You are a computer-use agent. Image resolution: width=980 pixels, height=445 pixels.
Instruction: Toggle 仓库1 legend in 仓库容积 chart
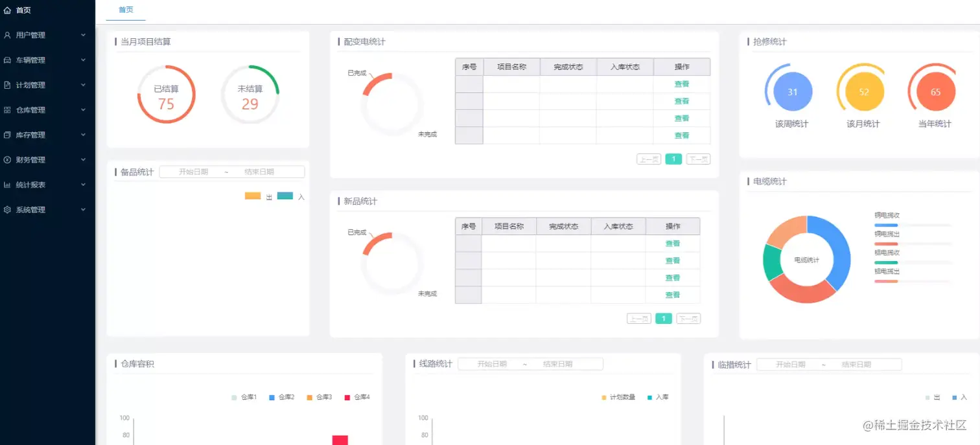click(244, 397)
